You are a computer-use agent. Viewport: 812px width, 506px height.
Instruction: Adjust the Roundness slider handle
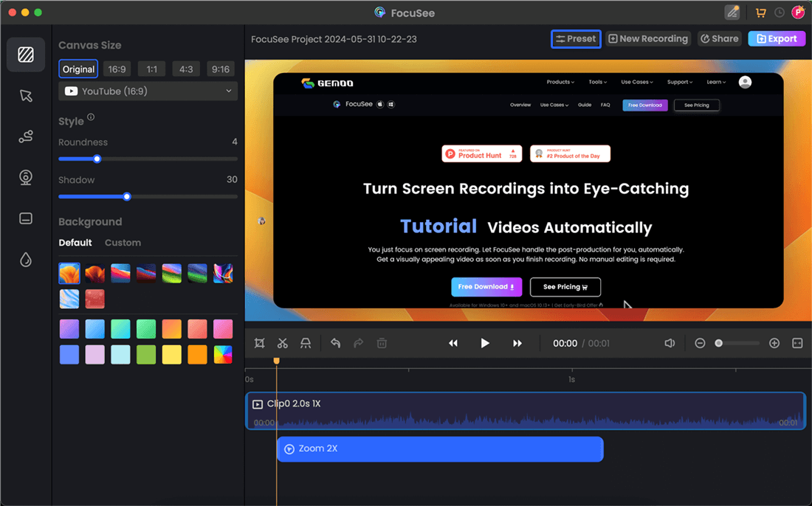(x=97, y=159)
